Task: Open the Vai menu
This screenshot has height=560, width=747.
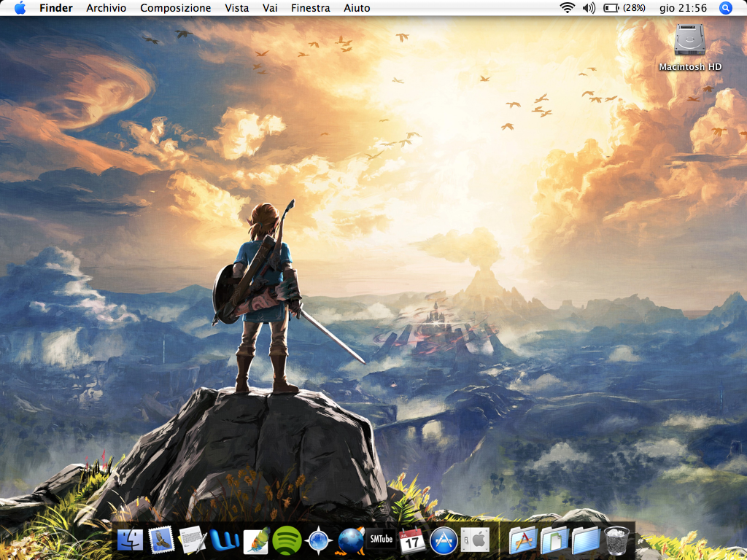Action: tap(270, 8)
